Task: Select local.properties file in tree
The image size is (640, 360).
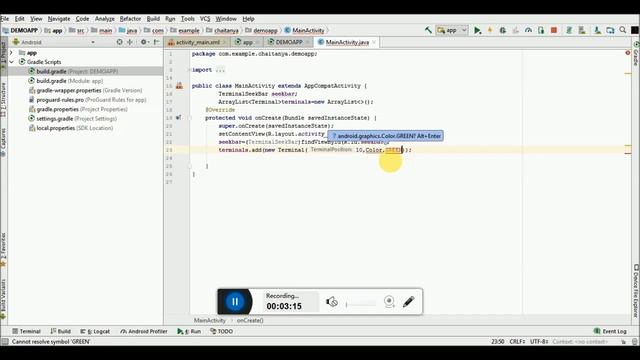Action: [71, 128]
